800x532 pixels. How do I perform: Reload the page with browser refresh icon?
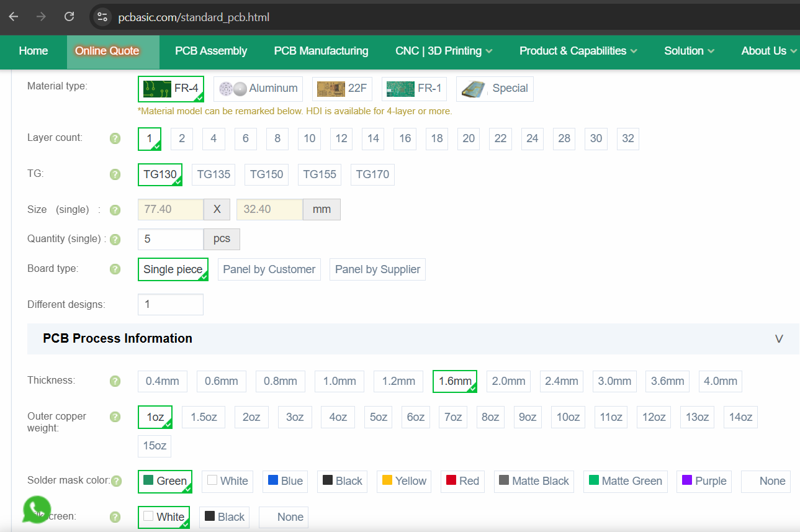click(70, 17)
